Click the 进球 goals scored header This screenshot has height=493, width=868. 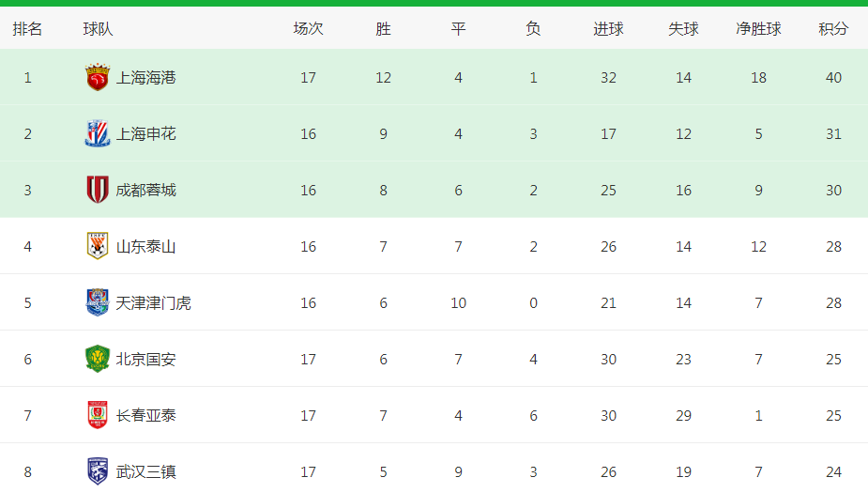(608, 29)
